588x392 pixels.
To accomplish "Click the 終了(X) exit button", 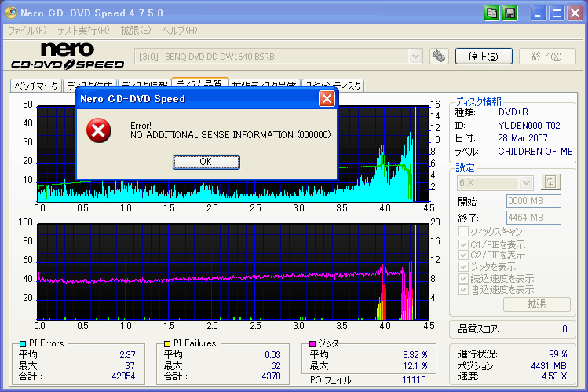I will pyautogui.click(x=547, y=57).
